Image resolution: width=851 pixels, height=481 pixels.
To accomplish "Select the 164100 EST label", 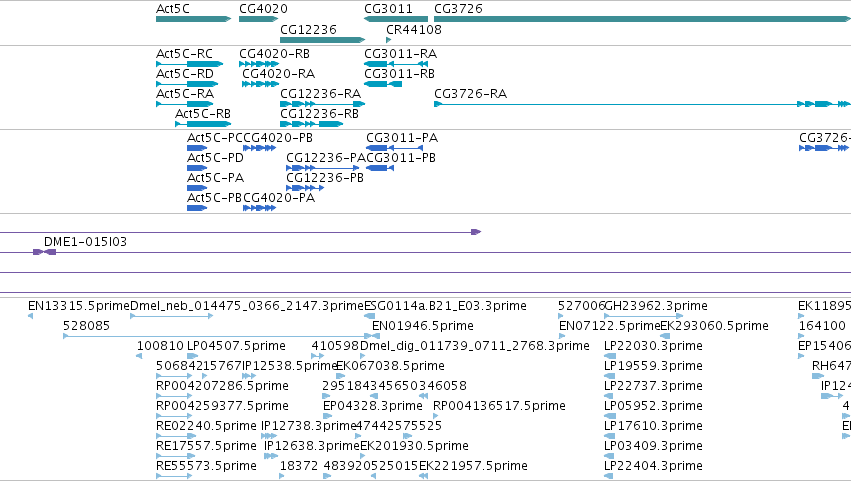I will coord(822,326).
